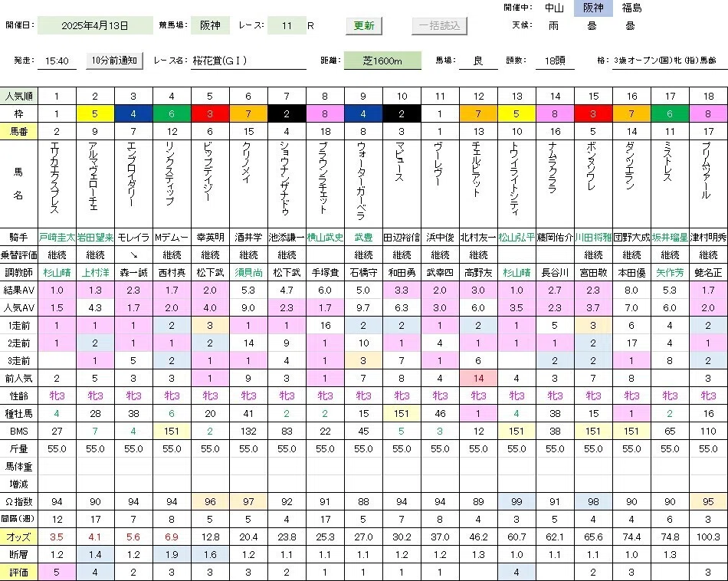
Task: Select trainer 上村洋
Action: (95, 273)
